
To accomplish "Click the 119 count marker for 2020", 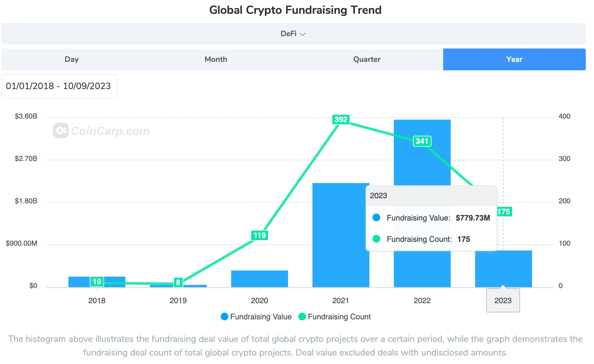I will (x=259, y=235).
